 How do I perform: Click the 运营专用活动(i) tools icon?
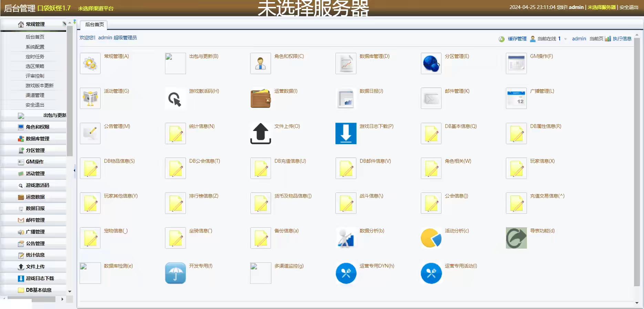tap(431, 273)
